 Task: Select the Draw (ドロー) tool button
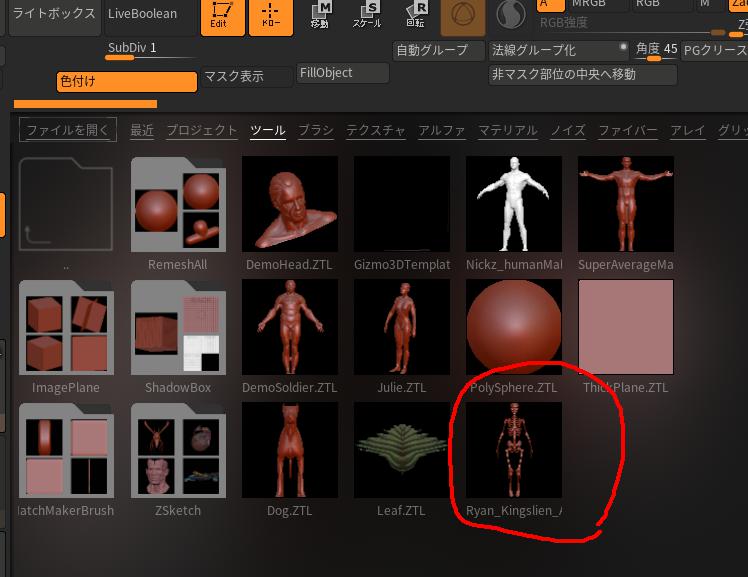[x=270, y=17]
